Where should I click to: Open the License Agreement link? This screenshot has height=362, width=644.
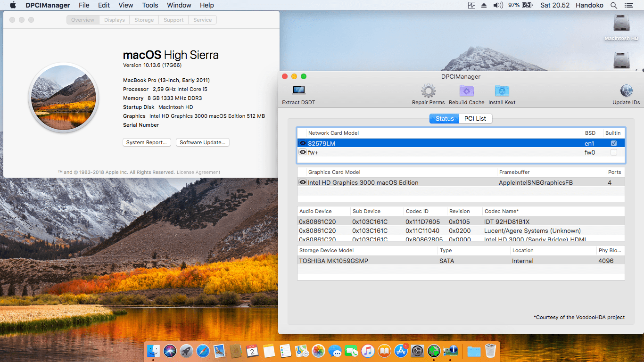198,172
